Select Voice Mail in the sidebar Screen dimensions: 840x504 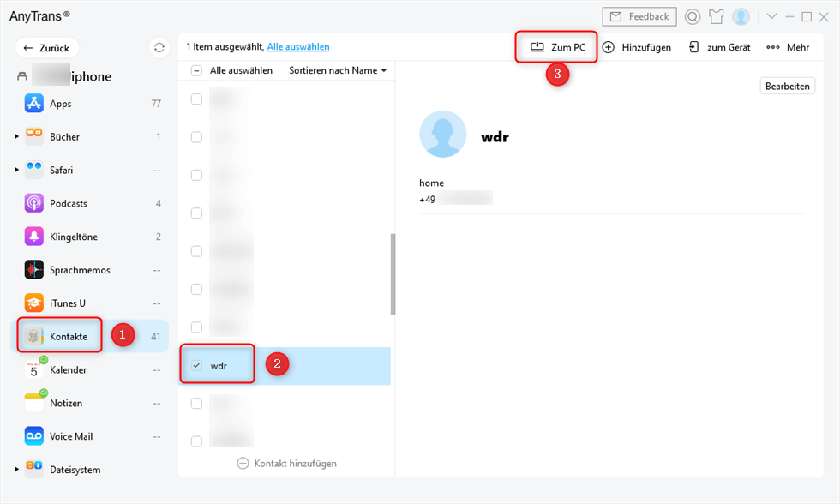pyautogui.click(x=89, y=436)
